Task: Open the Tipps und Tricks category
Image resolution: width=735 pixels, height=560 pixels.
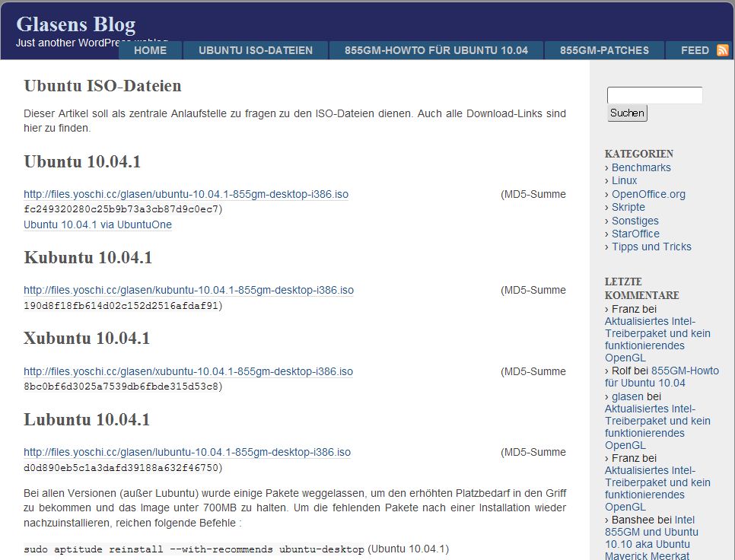Action: click(651, 247)
